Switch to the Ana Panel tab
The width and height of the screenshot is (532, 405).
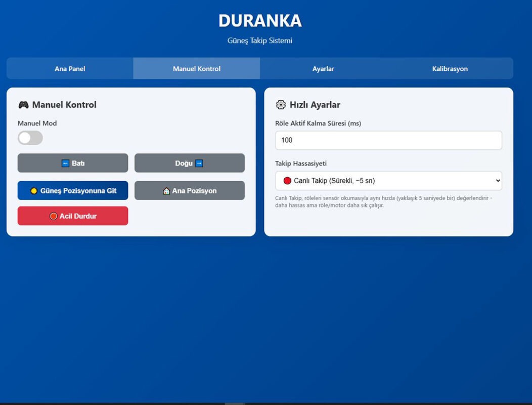[x=70, y=69]
